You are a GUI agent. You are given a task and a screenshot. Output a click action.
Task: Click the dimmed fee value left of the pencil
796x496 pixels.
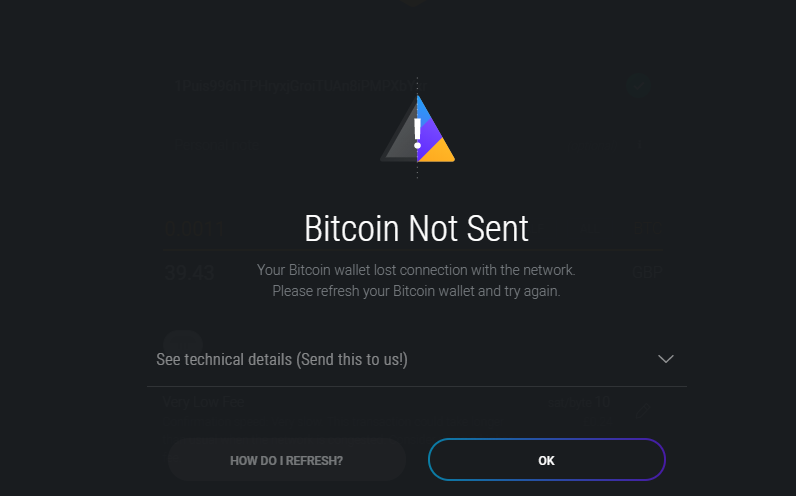tap(583, 404)
